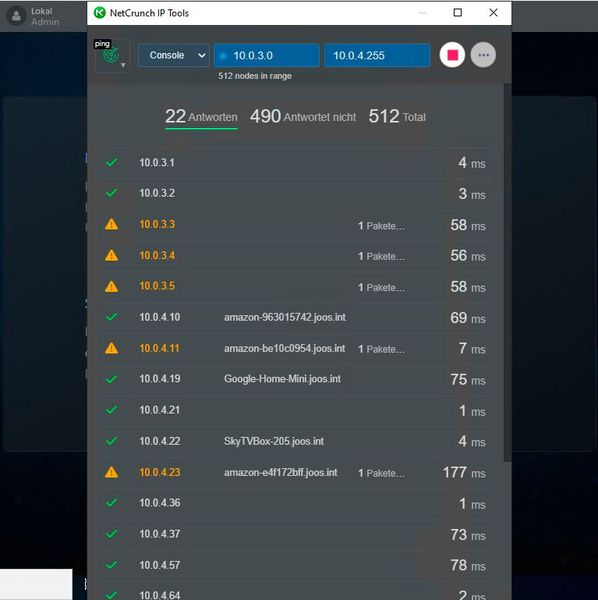Click warning icon for 10.0.3.4
Viewport: 598px width, 600px height.
(x=111, y=255)
